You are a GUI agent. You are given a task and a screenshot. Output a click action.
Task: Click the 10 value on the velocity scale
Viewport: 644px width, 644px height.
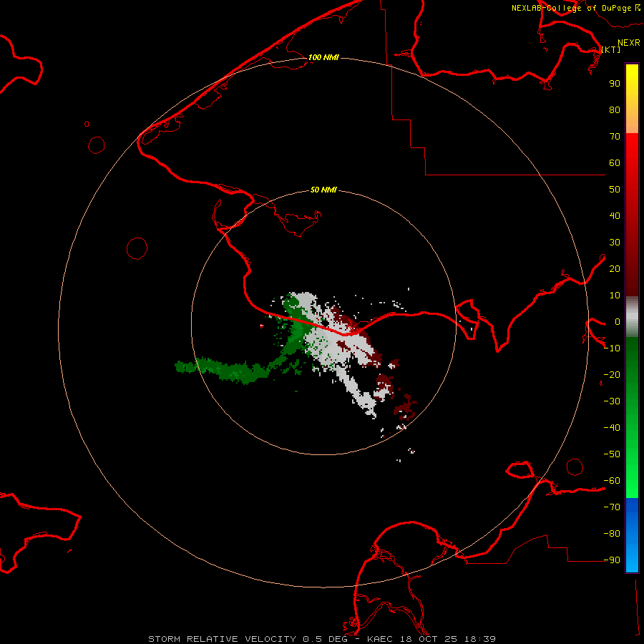[x=615, y=296]
